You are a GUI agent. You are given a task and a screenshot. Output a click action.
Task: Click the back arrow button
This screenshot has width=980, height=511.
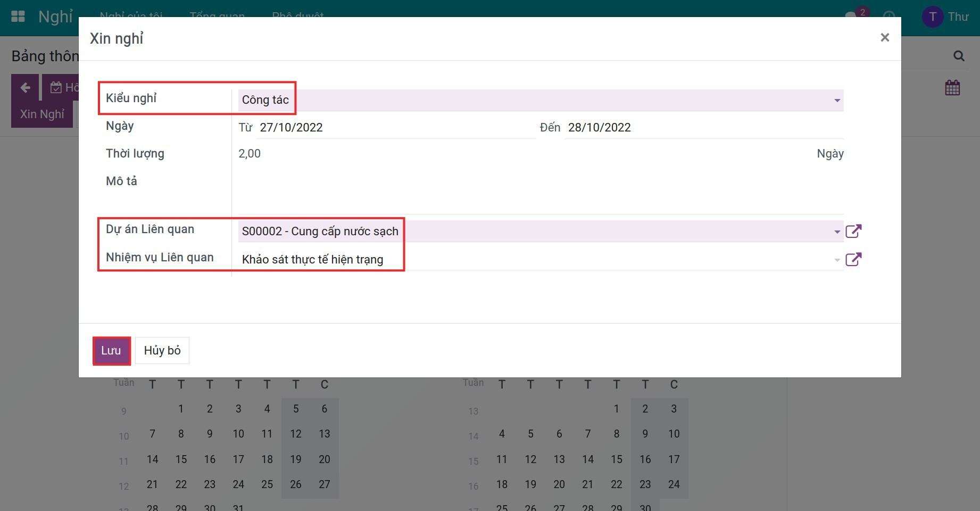click(25, 88)
